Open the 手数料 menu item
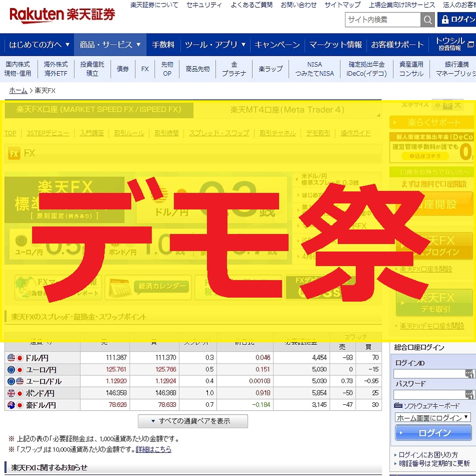476x476 pixels. (x=163, y=45)
